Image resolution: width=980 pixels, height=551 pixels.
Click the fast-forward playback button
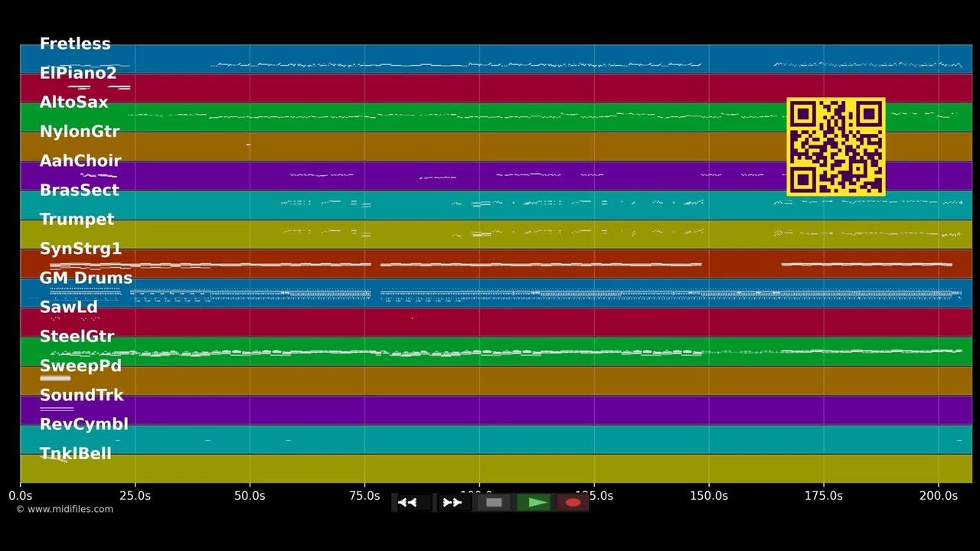click(453, 503)
